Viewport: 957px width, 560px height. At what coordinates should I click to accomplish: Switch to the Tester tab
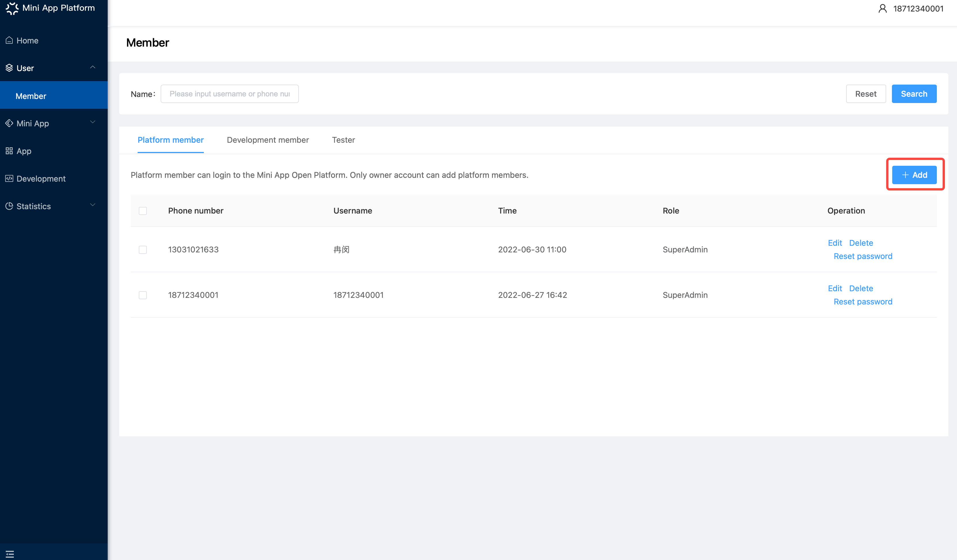click(x=343, y=140)
